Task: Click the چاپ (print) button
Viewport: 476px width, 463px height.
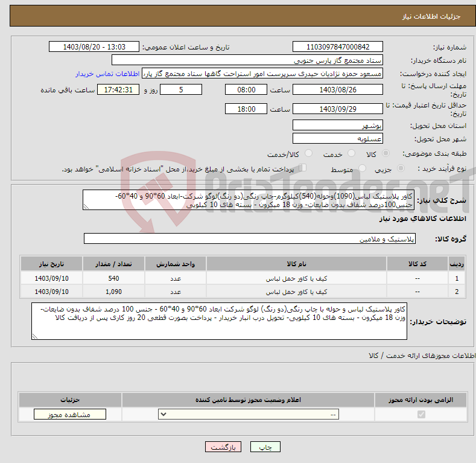Action: tap(265, 447)
